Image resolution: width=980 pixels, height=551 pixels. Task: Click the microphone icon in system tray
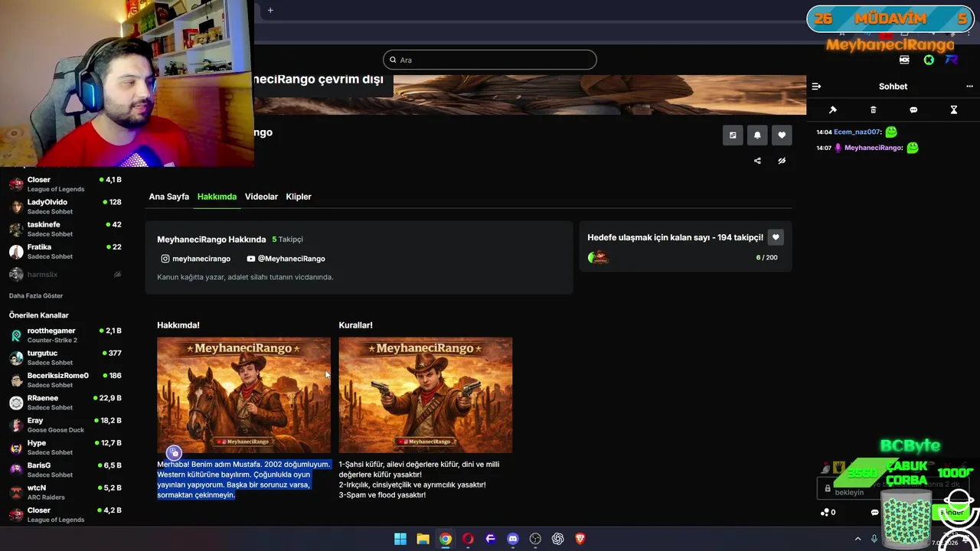tap(874, 539)
